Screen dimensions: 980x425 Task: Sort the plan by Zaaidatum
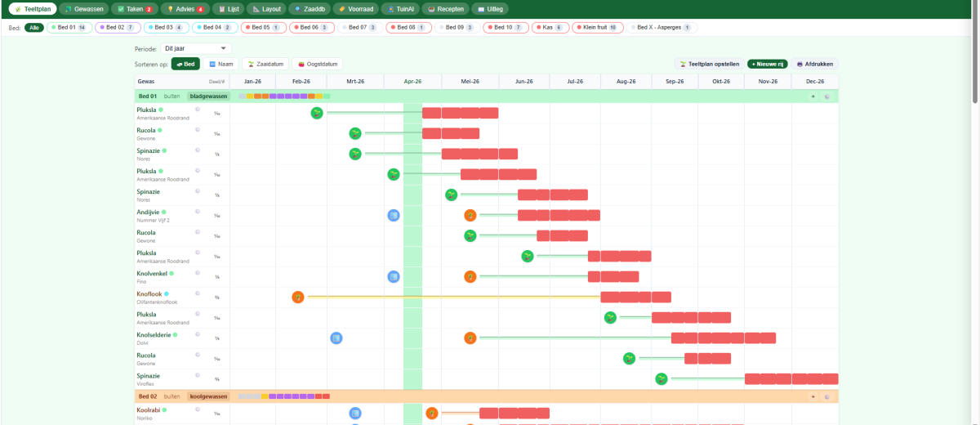(x=266, y=64)
